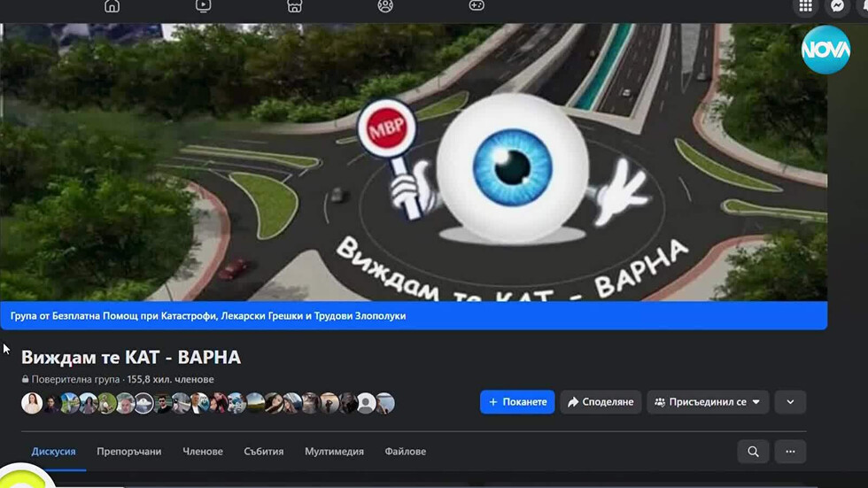Click the Поверителна група label
This screenshot has height=488, width=868.
[x=75, y=380]
